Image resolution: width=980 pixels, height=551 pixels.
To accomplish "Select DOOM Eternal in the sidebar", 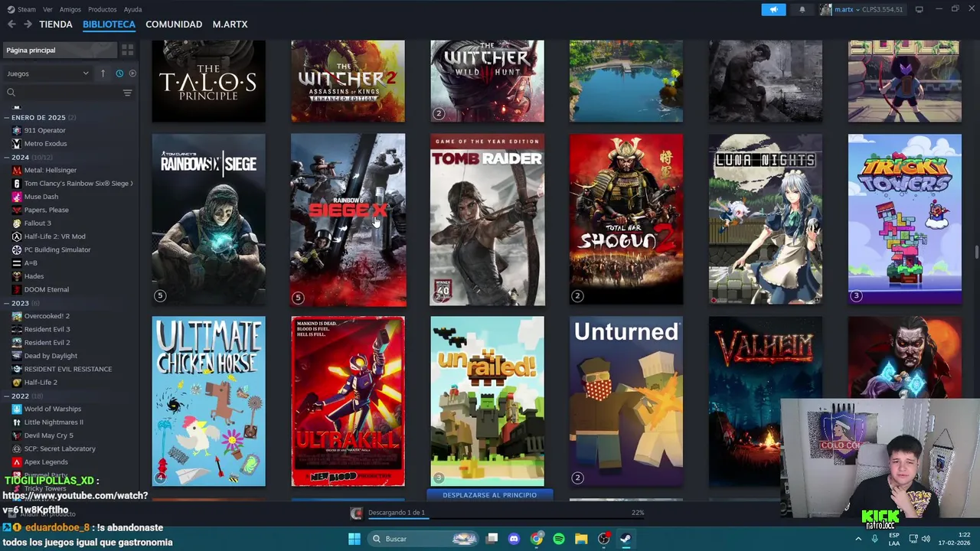I will click(x=46, y=289).
